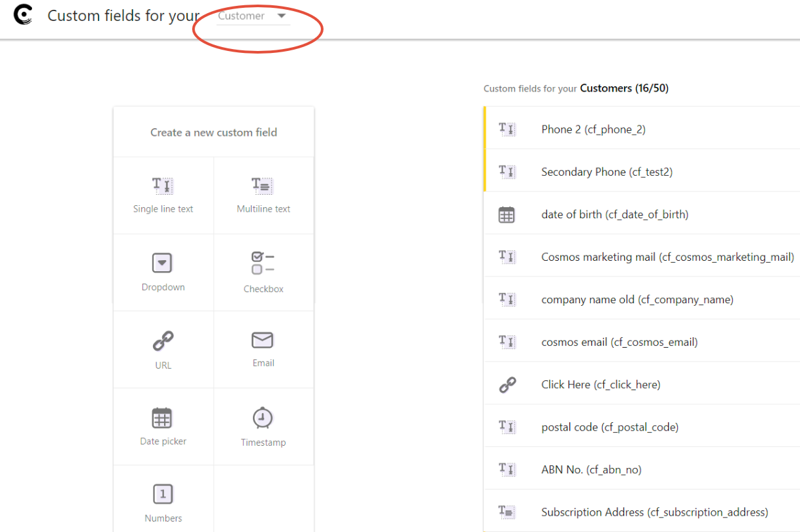Open company name old field
Screen dimensions: 800x532
tap(637, 299)
